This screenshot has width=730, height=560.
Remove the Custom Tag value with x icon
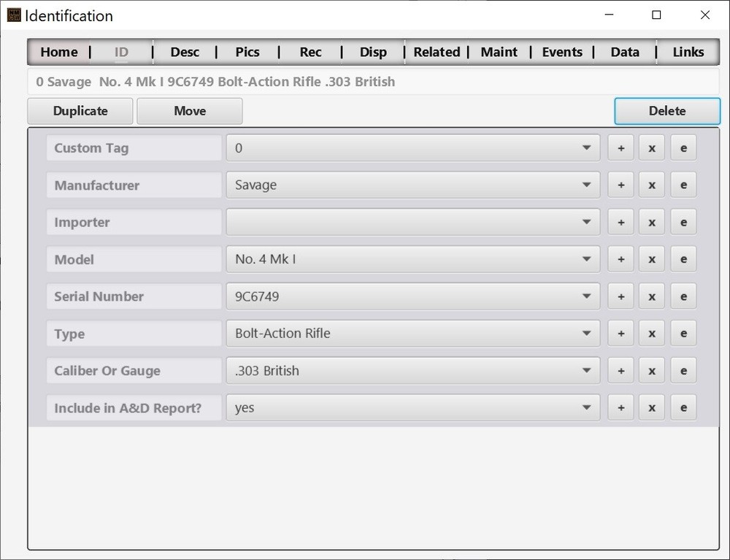(651, 147)
